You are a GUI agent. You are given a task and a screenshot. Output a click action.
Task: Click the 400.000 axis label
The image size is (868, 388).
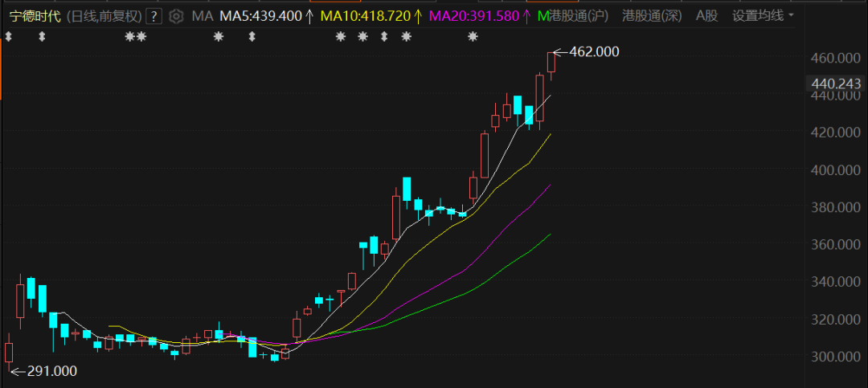pyautogui.click(x=835, y=170)
